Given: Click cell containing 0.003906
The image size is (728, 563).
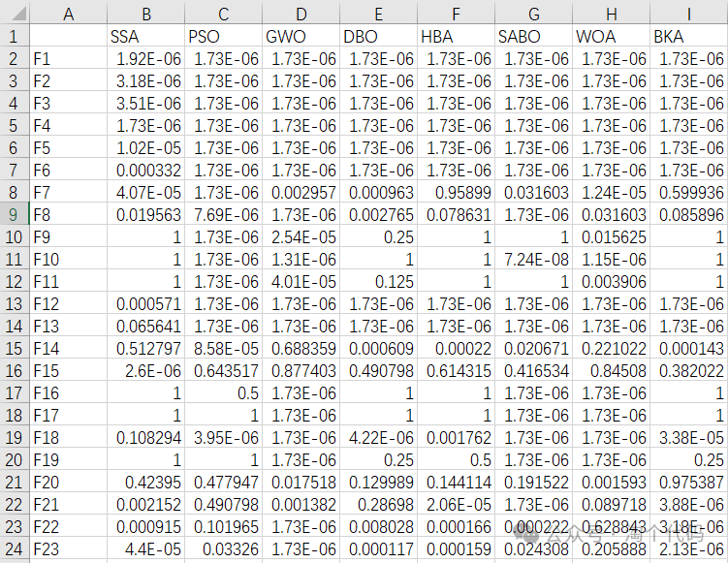Looking at the screenshot, I should pos(611,281).
